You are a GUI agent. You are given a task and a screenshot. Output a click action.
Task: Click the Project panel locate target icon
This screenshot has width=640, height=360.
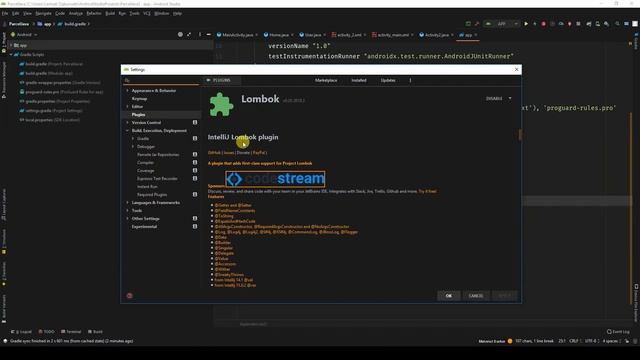tap(180, 35)
